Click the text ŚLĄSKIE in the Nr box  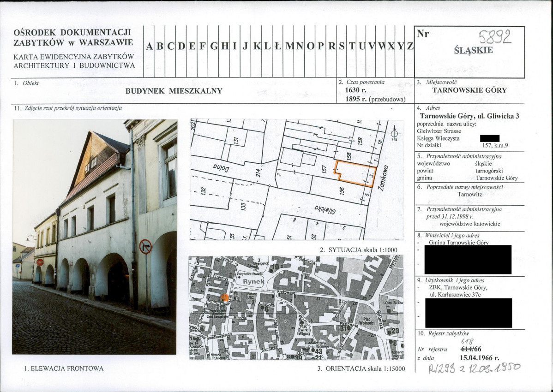coord(473,50)
